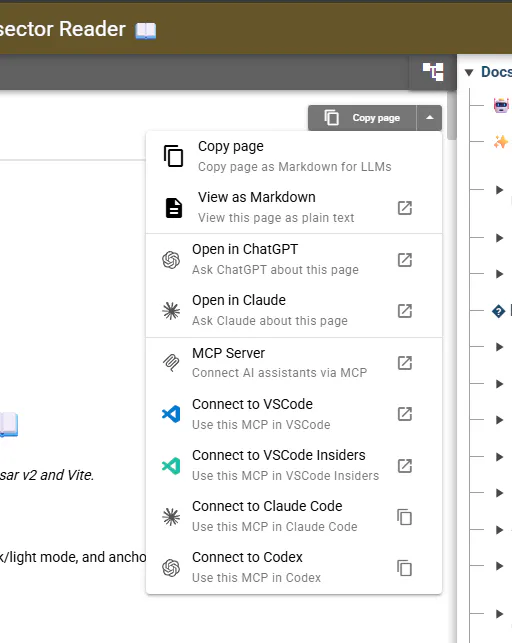Choose Connect to VSCode entry

pyautogui.click(x=294, y=414)
